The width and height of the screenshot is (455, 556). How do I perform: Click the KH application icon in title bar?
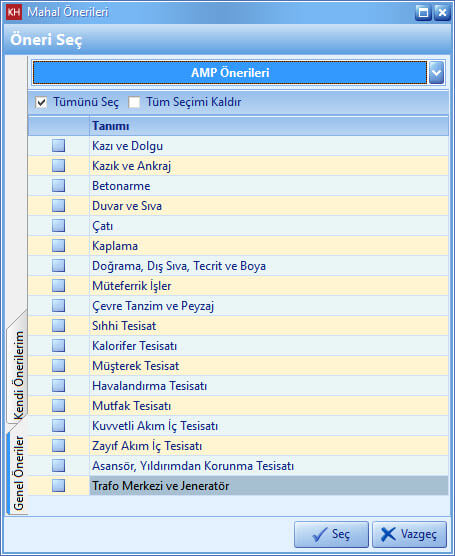[14, 12]
